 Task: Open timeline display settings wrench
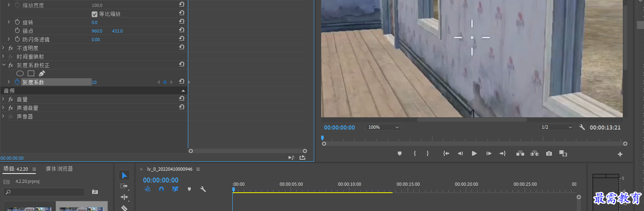click(x=203, y=189)
